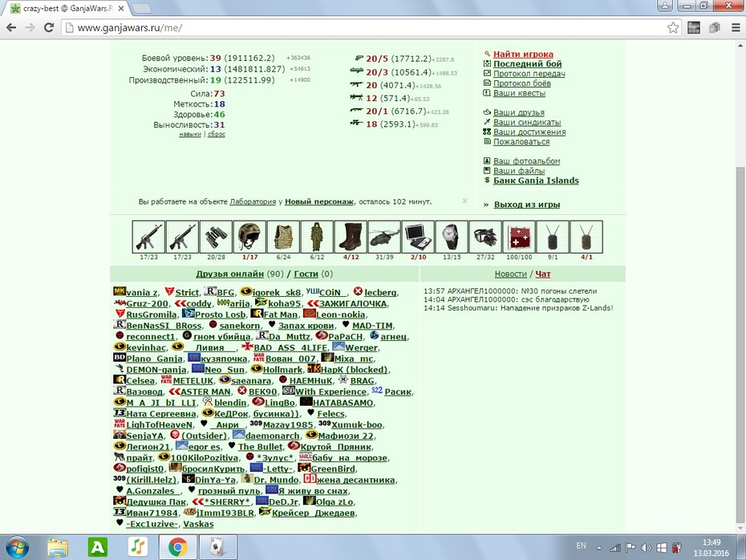
Task: Dismiss the work notice with the x
Action: pos(464,201)
